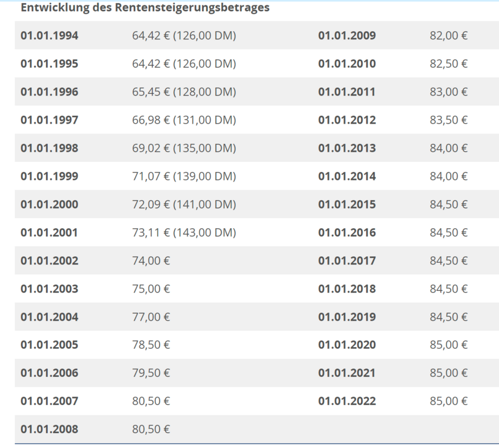Click the date 01.01.1997

[50, 120]
